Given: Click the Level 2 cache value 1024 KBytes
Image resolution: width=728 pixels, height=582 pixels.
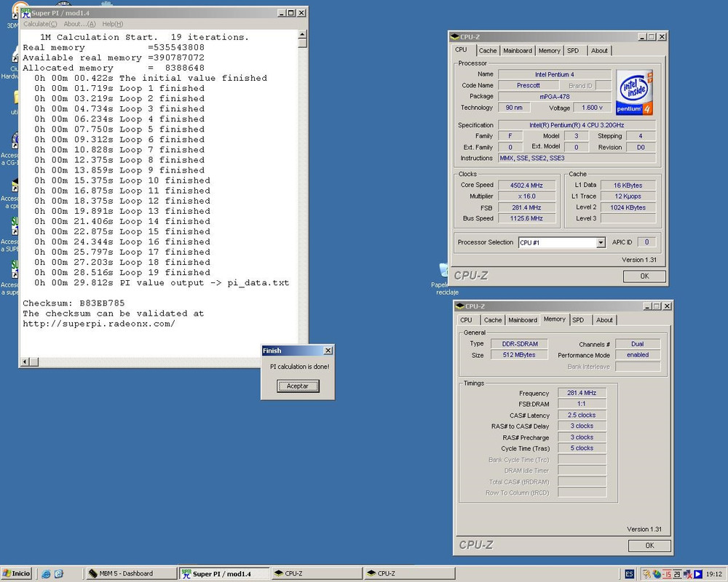Looking at the screenshot, I should 628,207.
